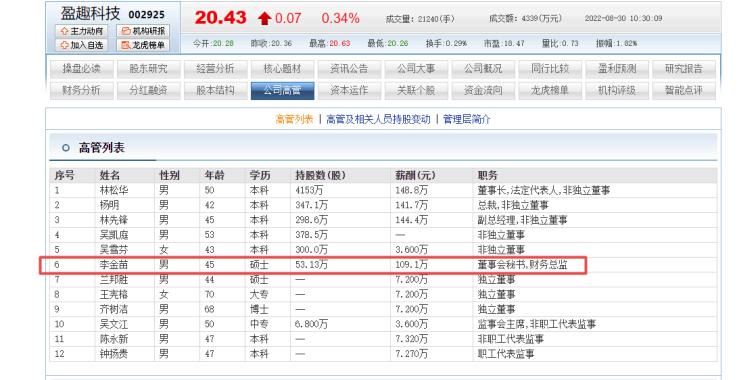738x380 pixels.
Task: Select executive name 兰邦胜
Action: tap(114, 280)
